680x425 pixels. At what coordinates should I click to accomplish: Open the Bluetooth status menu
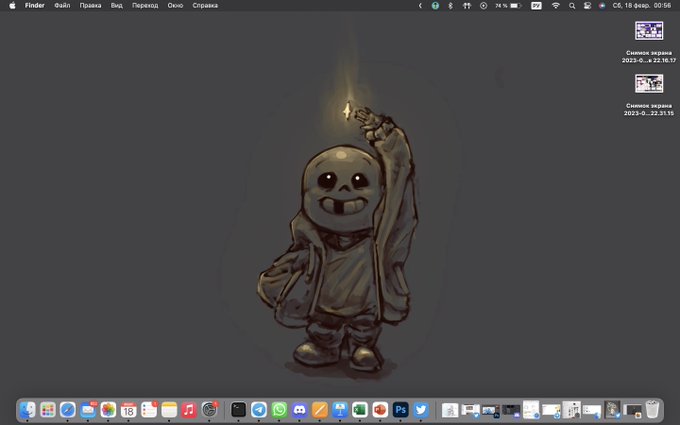(450, 6)
